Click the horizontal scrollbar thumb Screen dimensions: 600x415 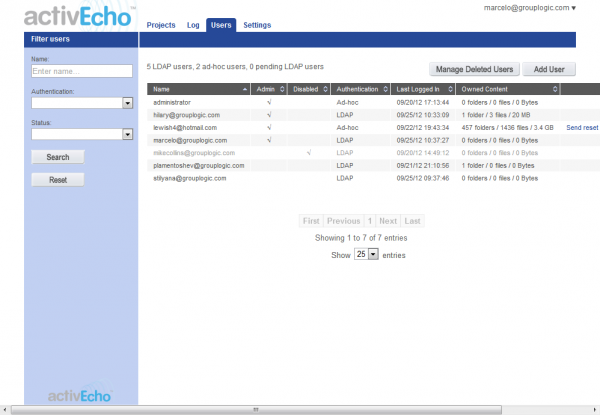[x=256, y=410]
